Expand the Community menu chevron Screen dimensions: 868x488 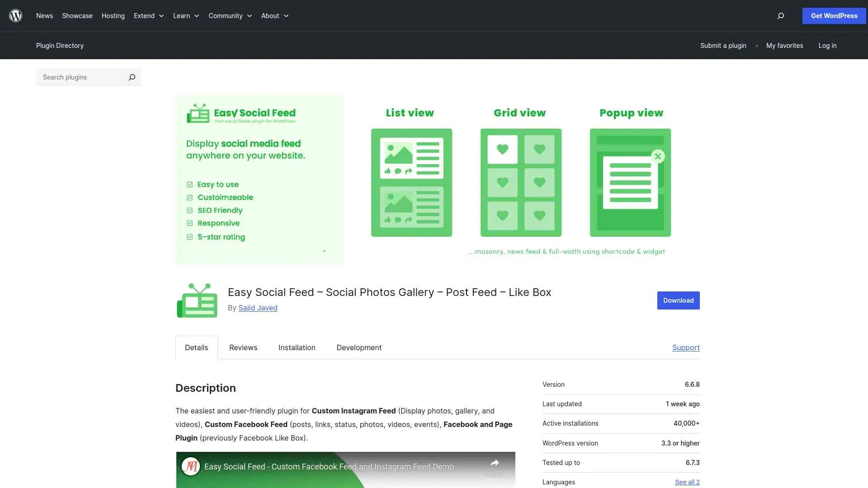coord(250,15)
